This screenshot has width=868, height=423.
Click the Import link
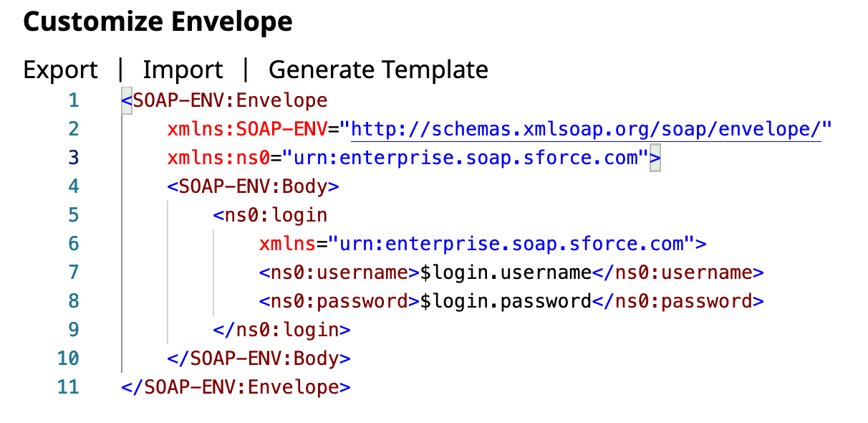[183, 70]
